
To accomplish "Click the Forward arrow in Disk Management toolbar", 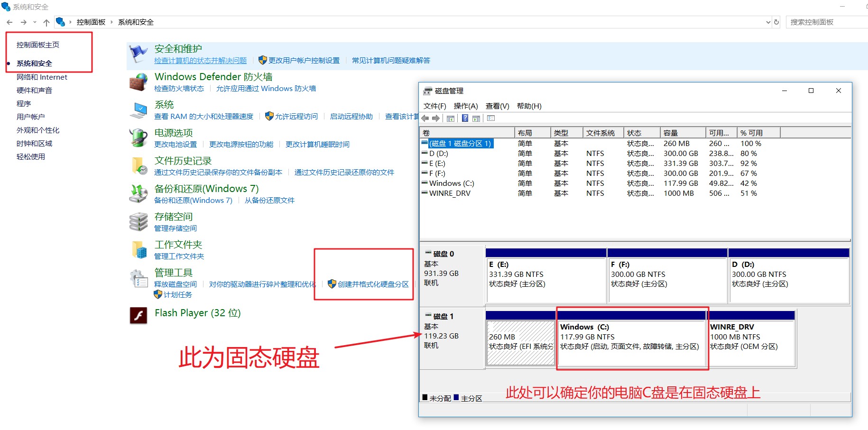I will (435, 118).
